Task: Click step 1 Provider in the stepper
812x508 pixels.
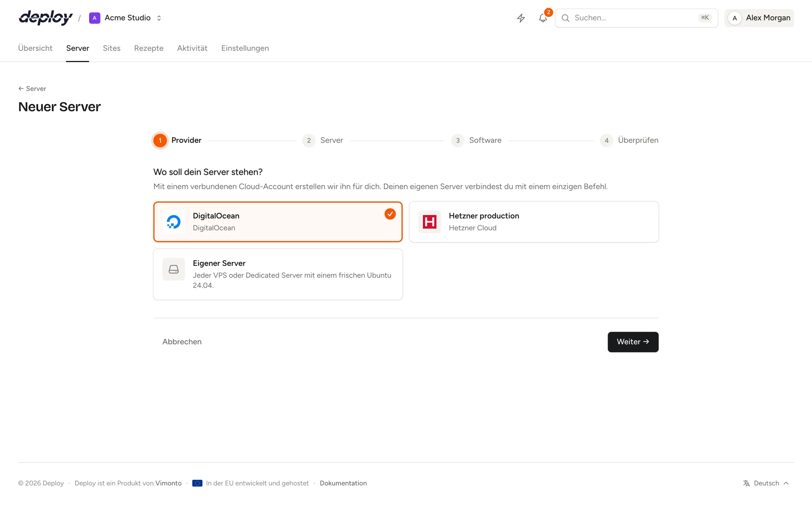Action: [177, 140]
